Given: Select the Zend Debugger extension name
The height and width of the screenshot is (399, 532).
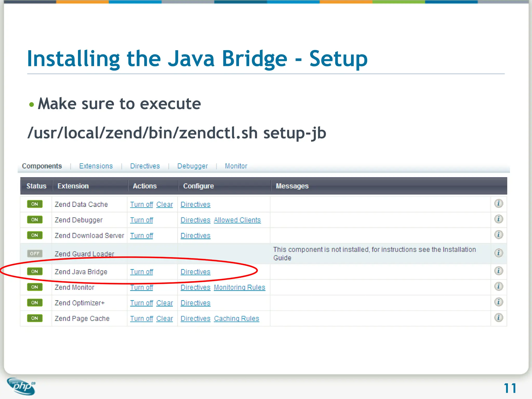Looking at the screenshot, I should click(x=78, y=220).
